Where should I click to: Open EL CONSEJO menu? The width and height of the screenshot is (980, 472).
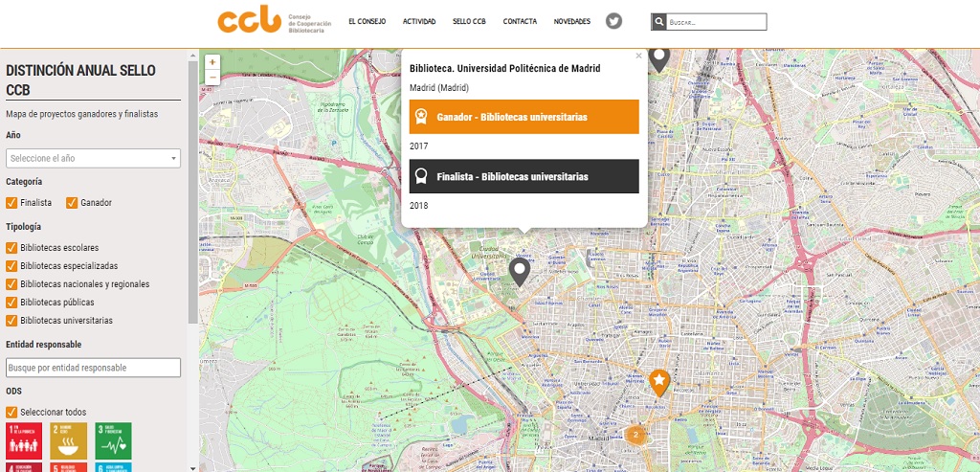coord(367,21)
